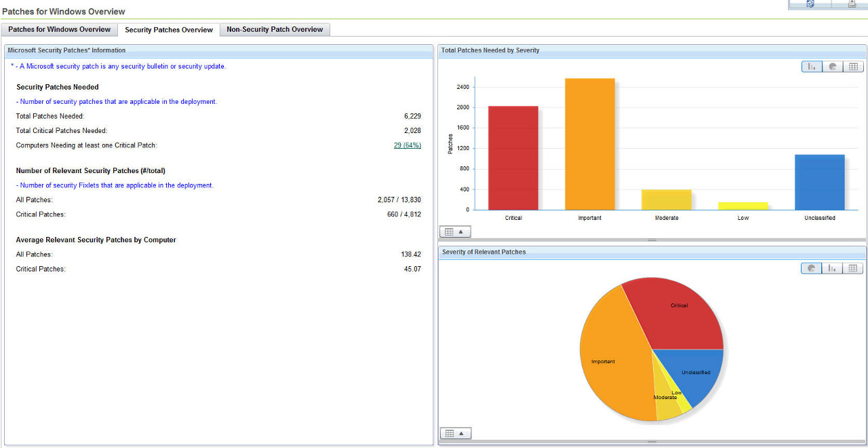Select the Security Patches Overview tab

(x=169, y=30)
